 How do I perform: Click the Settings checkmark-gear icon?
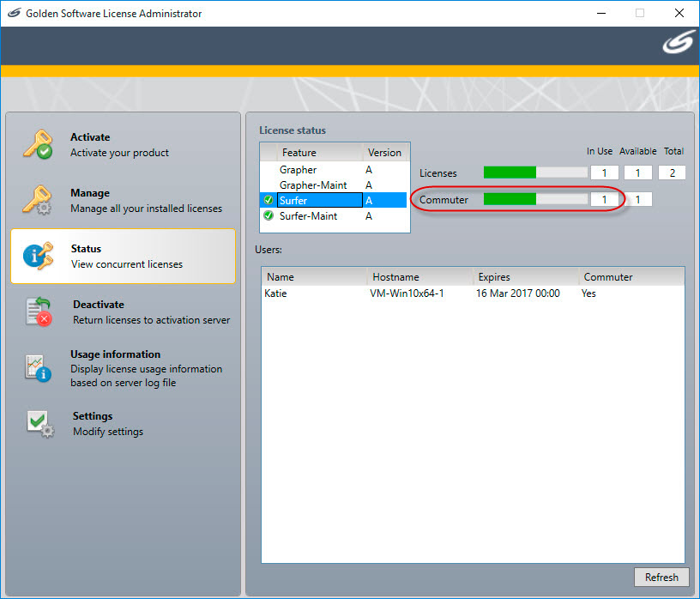pyautogui.click(x=40, y=423)
